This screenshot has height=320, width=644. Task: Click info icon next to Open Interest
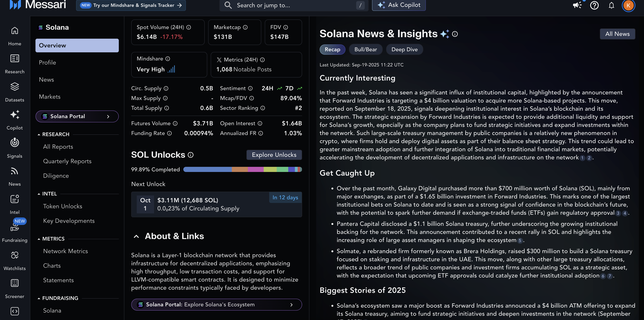pos(260,123)
